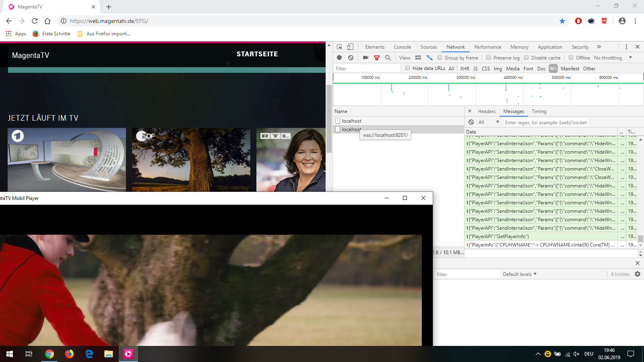Switch to Headers tab
The image size is (644, 362).
point(487,111)
